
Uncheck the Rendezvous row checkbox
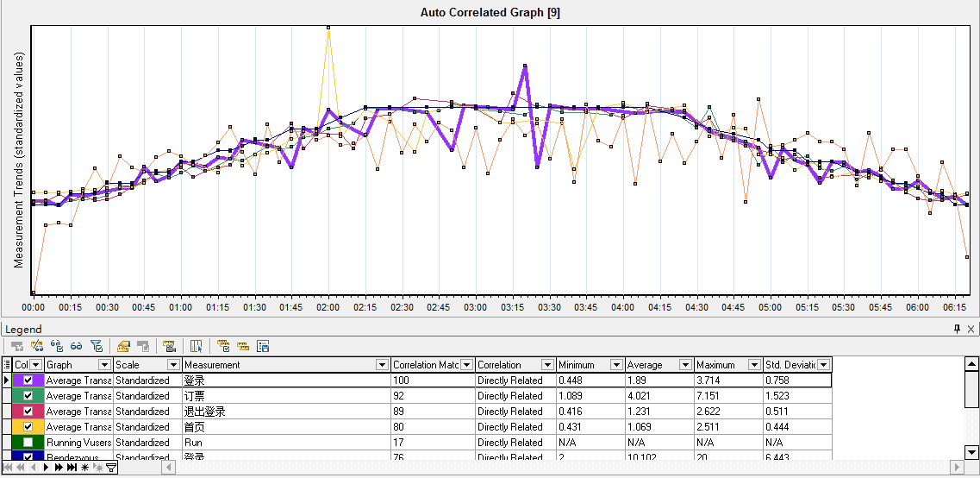tap(28, 456)
